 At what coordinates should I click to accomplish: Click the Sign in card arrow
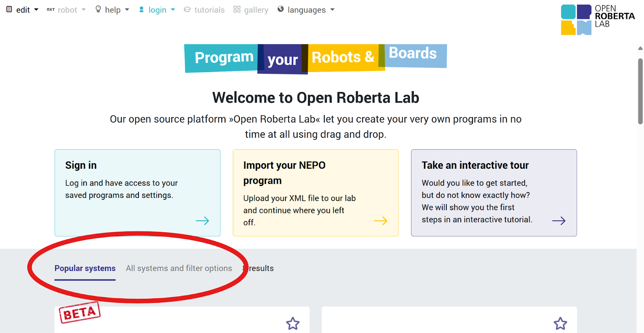[x=202, y=221]
